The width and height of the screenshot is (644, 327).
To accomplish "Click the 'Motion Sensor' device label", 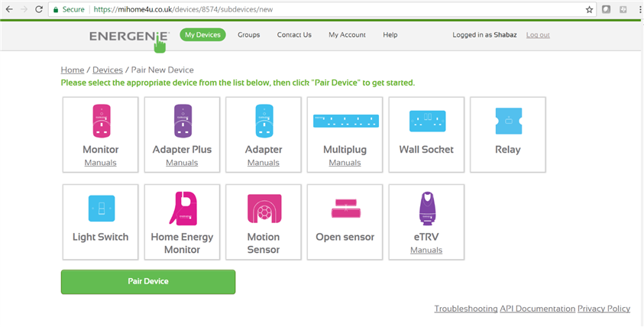I will click(264, 243).
